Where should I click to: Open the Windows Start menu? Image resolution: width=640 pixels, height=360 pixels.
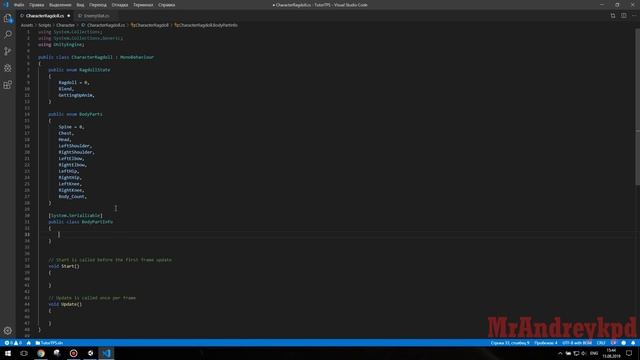point(8,353)
